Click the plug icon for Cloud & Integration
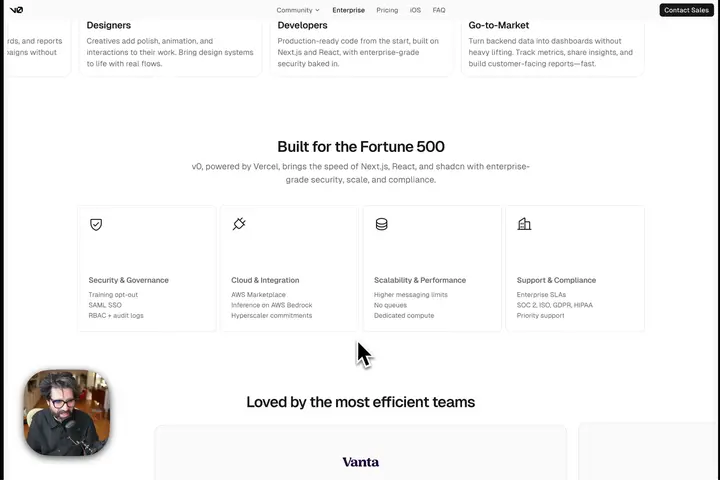This screenshot has height=480, width=720. pos(239,224)
